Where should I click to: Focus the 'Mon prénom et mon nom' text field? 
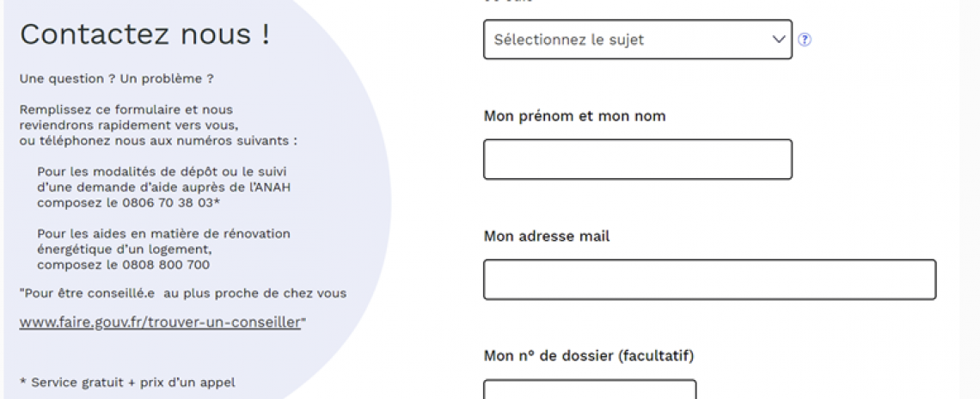click(637, 159)
